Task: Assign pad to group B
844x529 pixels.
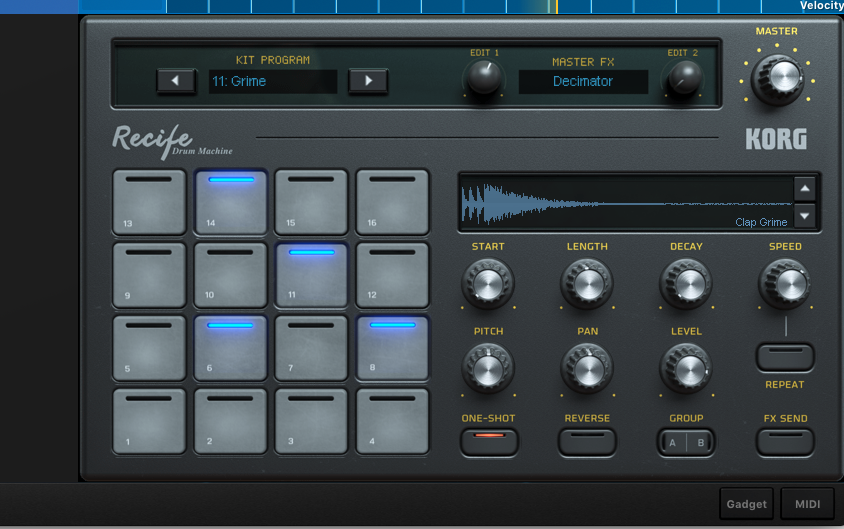Action: tap(700, 442)
